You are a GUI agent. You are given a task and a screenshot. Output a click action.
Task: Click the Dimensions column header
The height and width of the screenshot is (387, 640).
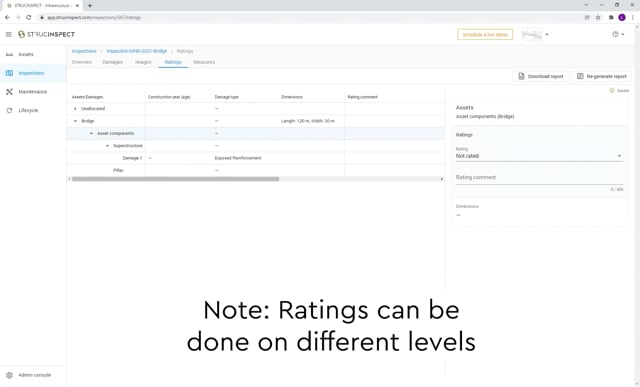pyautogui.click(x=292, y=97)
